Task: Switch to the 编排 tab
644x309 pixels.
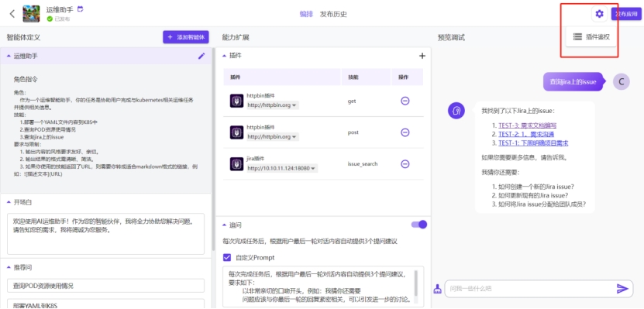Action: click(306, 14)
